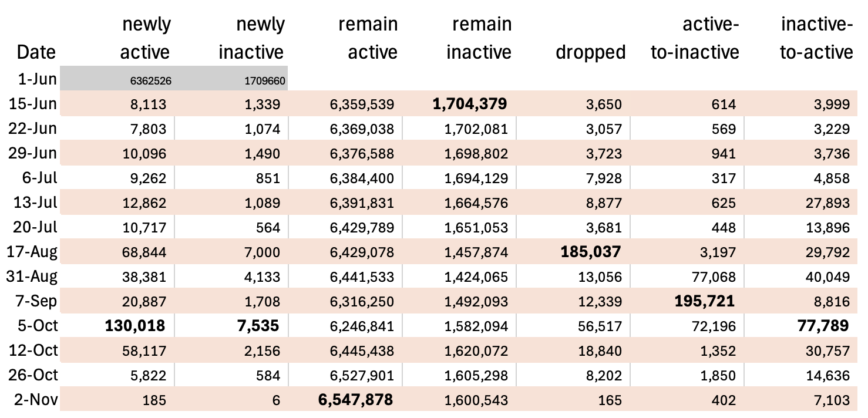Click the dropped column header
The height and width of the screenshot is (418, 868).
[590, 52]
